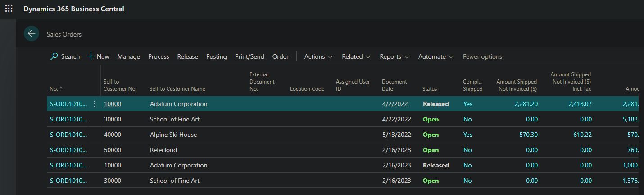Click Adatum Corporation in 4/2/2022 row
Image resolution: width=644 pixels, height=195 pixels.
coord(179,104)
